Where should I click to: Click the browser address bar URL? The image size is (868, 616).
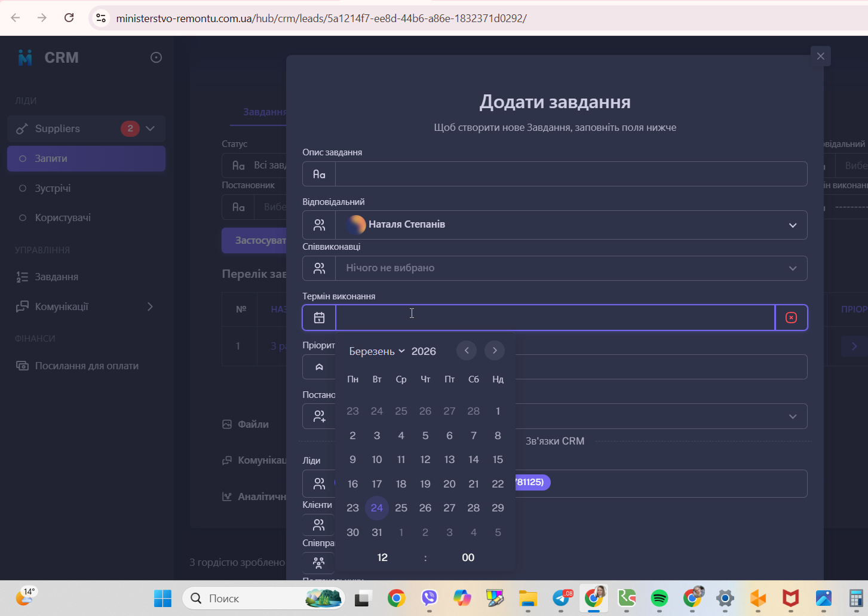[x=321, y=18]
